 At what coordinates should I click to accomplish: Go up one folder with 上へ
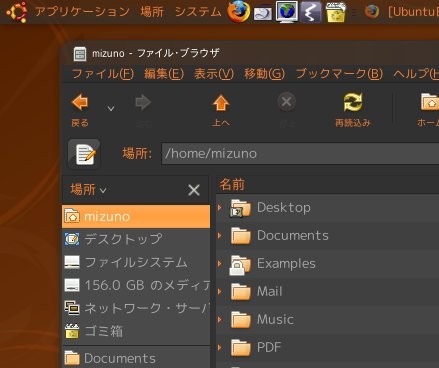coord(221,110)
